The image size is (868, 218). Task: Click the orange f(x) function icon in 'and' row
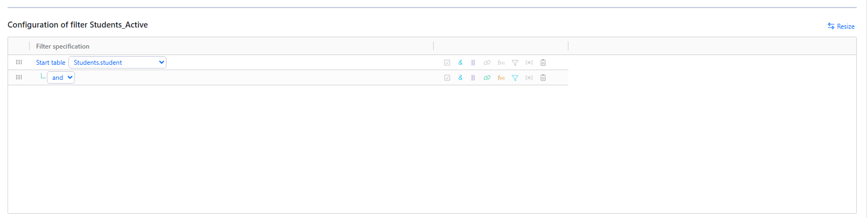(501, 78)
